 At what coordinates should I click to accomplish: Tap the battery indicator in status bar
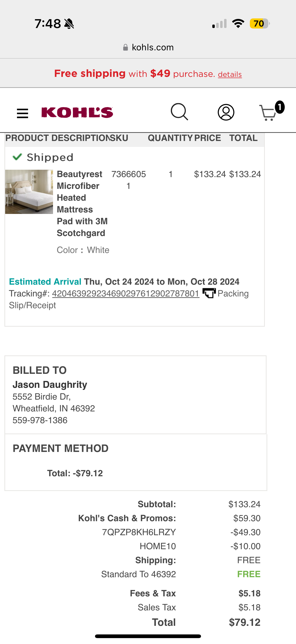click(x=259, y=24)
